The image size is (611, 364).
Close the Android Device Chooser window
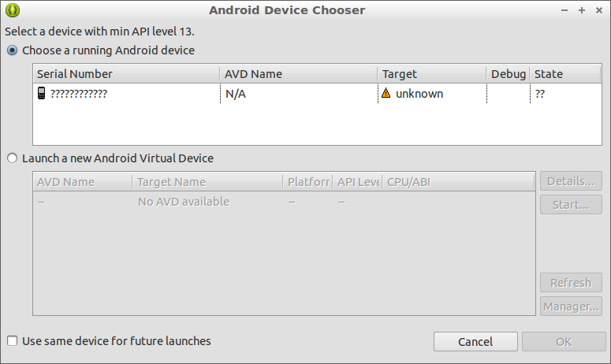pos(598,10)
